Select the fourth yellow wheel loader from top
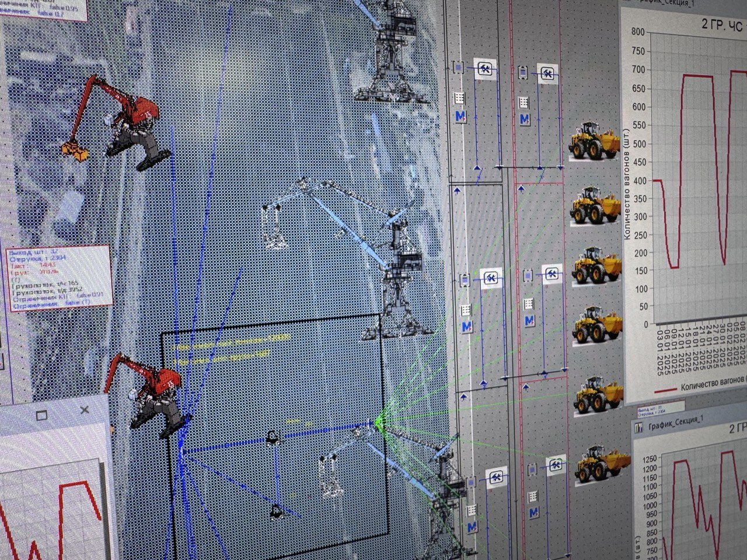The image size is (747, 560). point(598,326)
